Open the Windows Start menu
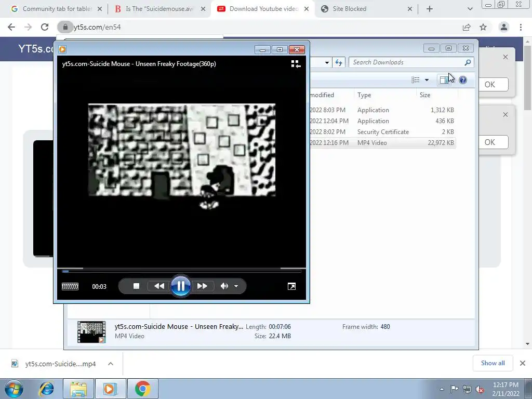The image size is (532, 399). (x=14, y=389)
